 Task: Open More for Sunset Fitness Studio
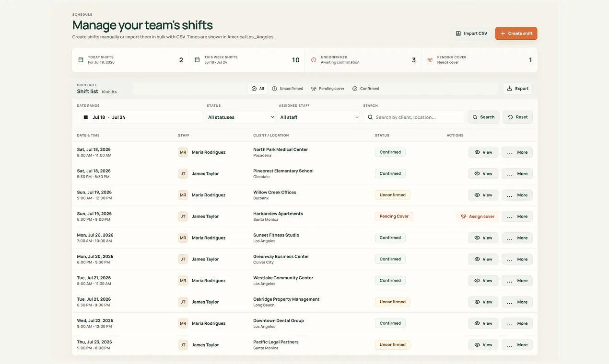click(517, 238)
